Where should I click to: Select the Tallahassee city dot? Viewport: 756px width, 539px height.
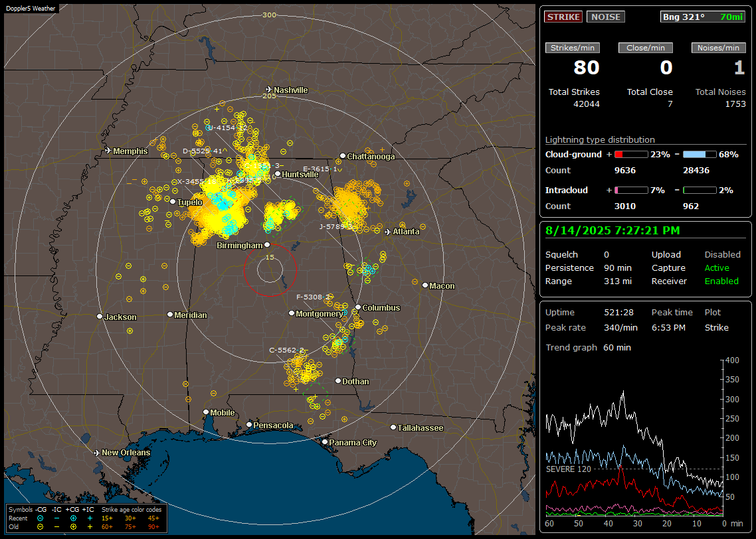coord(393,427)
